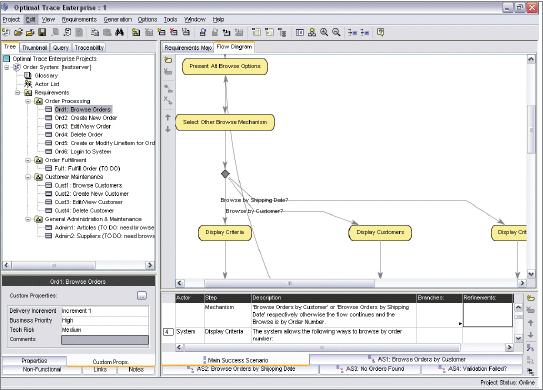Viewport: 543px width, 390px height.
Task: Click the actors people toolbar icon
Action: tap(312, 33)
